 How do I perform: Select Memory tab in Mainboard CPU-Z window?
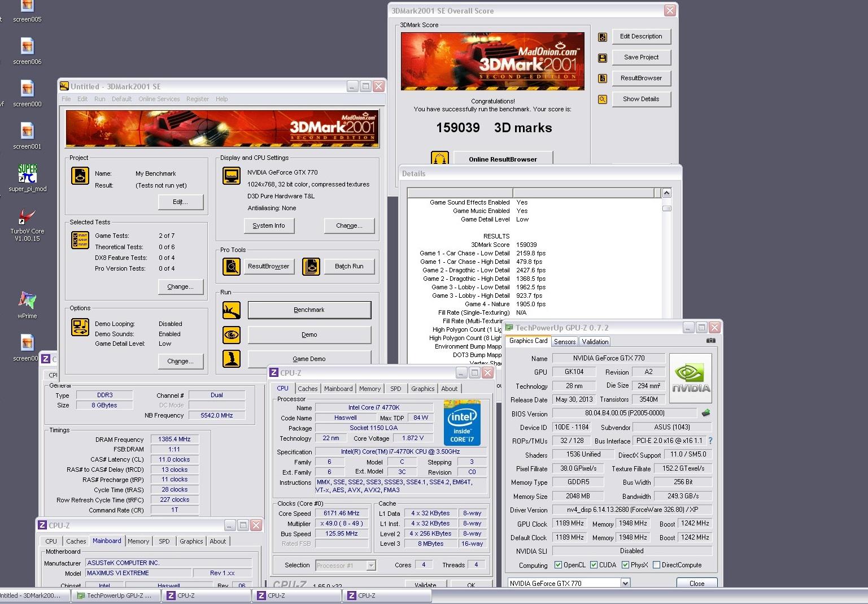tap(138, 541)
